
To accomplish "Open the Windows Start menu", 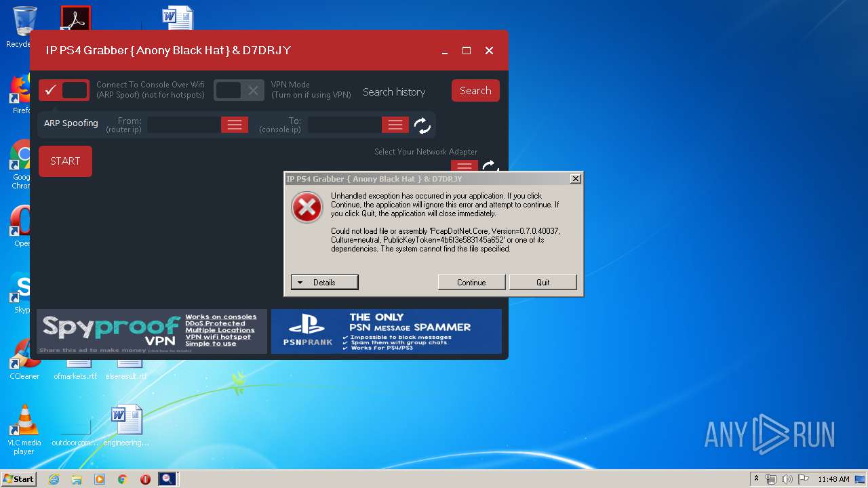I will pyautogui.click(x=18, y=479).
